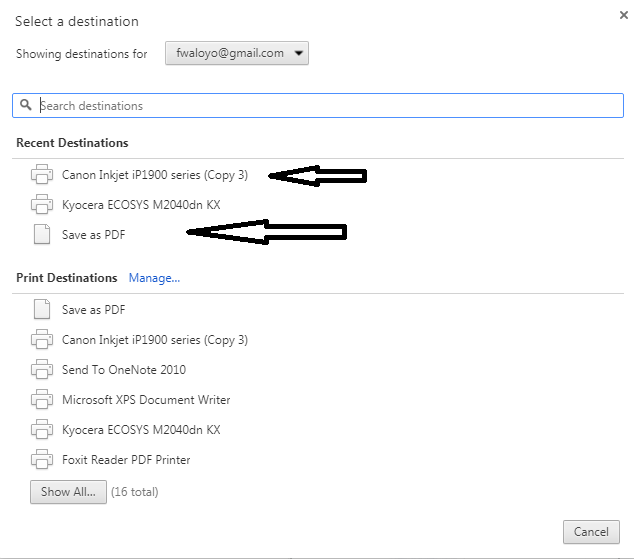Click the printer icon for Kyocera ECOSYS in Recent Destinations
The width and height of the screenshot is (634, 559).
coord(42,205)
